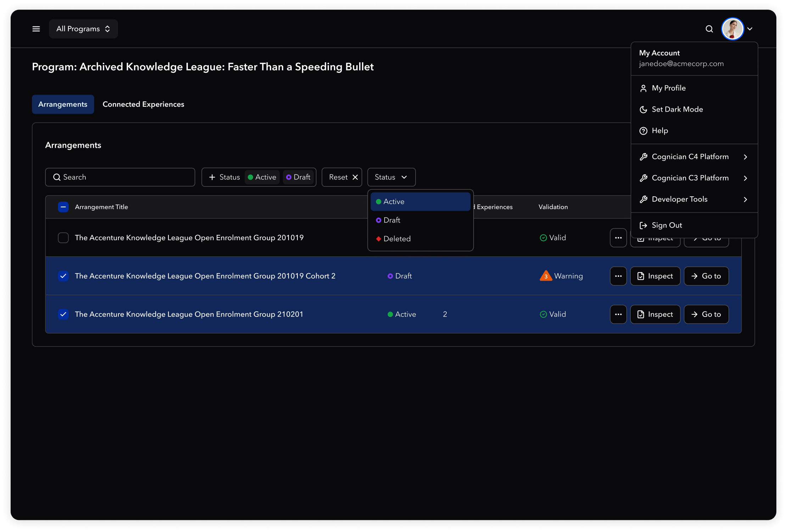Click the orange Warning triangle icon
The height and width of the screenshot is (532, 787).
click(x=546, y=276)
